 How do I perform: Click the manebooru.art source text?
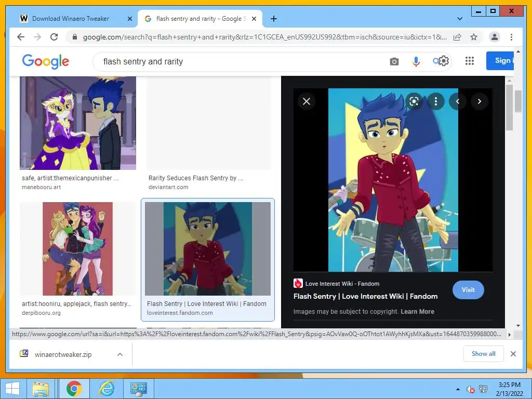click(x=42, y=187)
